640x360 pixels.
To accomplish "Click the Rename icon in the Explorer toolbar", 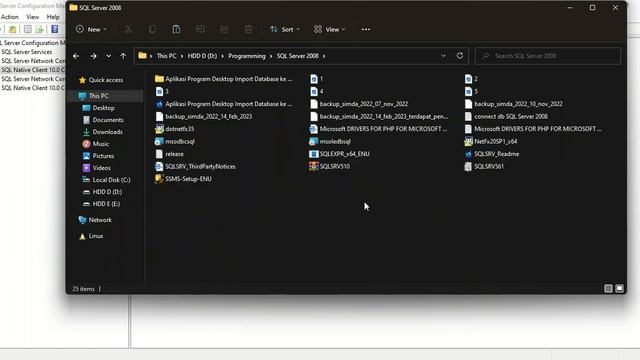I will point(200,29).
